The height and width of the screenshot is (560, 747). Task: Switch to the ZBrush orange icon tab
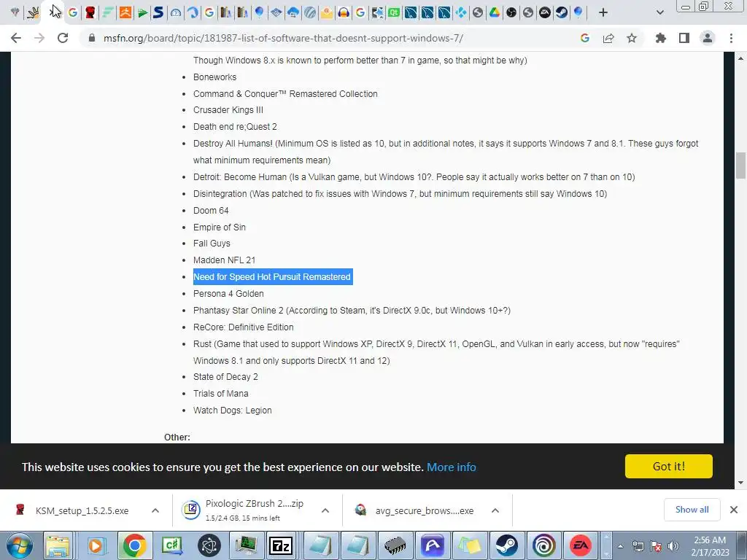(125, 12)
